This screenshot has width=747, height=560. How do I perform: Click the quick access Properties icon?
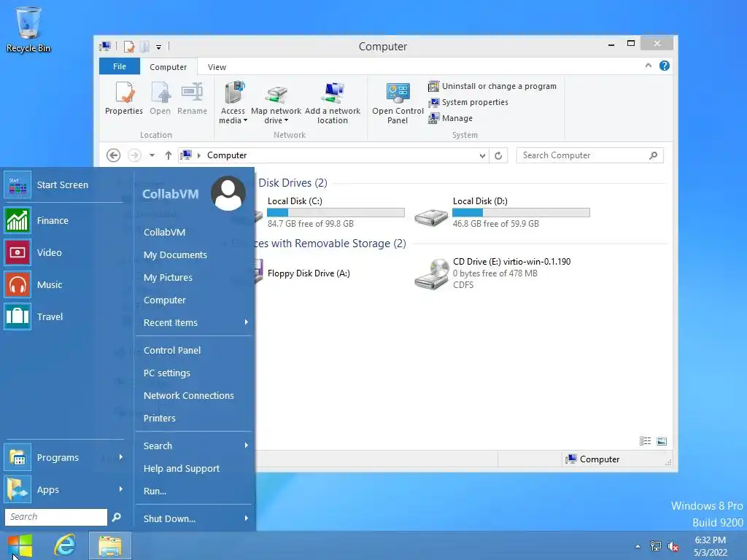point(128,47)
